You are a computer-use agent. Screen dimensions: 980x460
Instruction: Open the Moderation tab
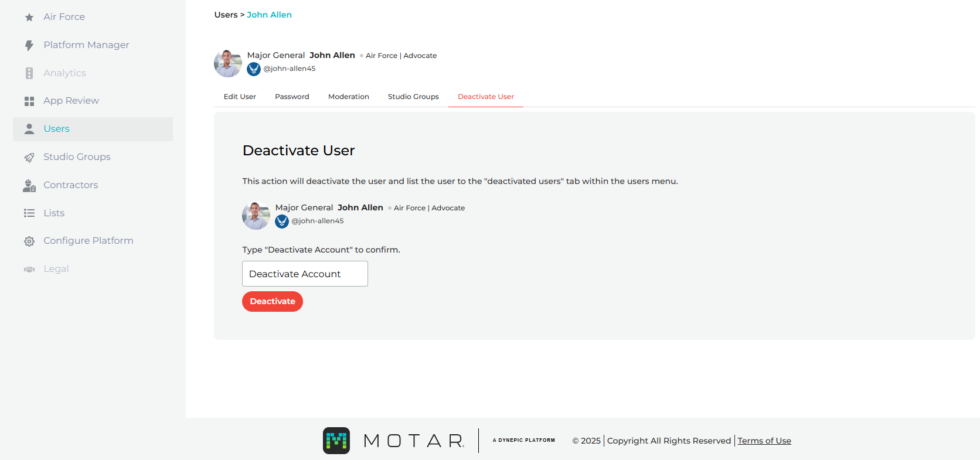[349, 97]
